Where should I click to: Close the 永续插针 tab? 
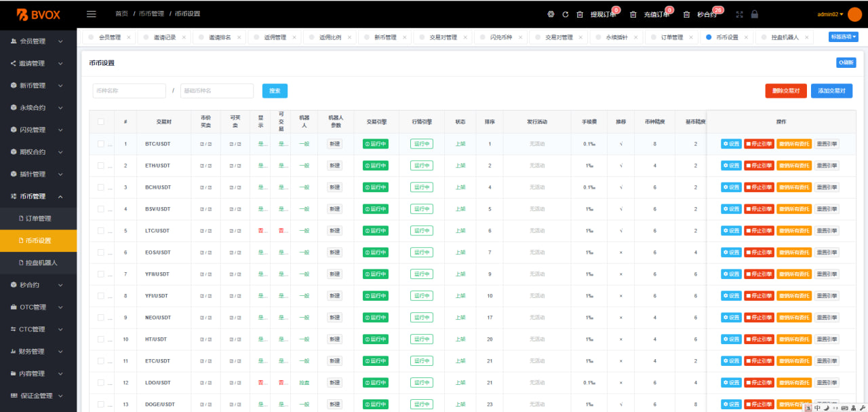pyautogui.click(x=636, y=37)
